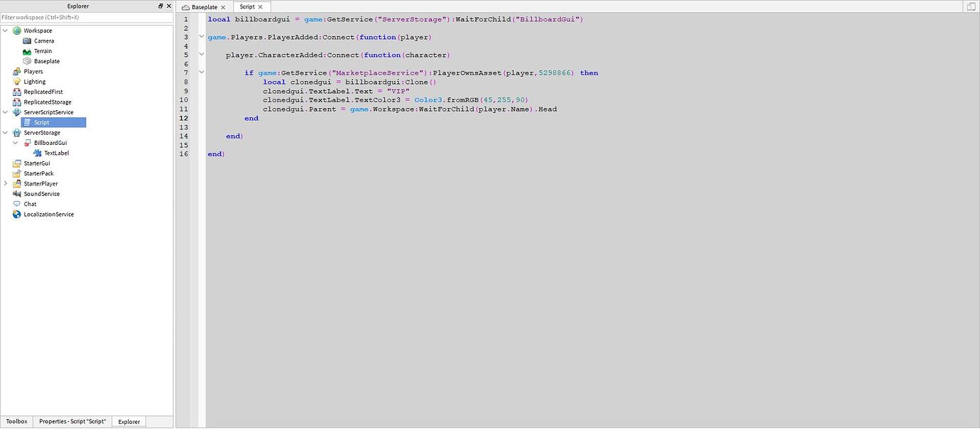Click the Terrain icon under Workspace
980x429 pixels.
click(26, 50)
